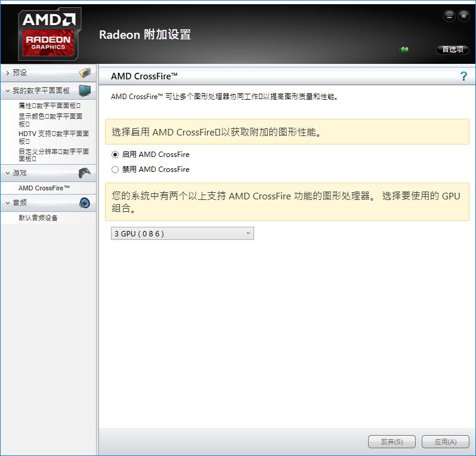Click the green pin icon in header

pyautogui.click(x=404, y=49)
